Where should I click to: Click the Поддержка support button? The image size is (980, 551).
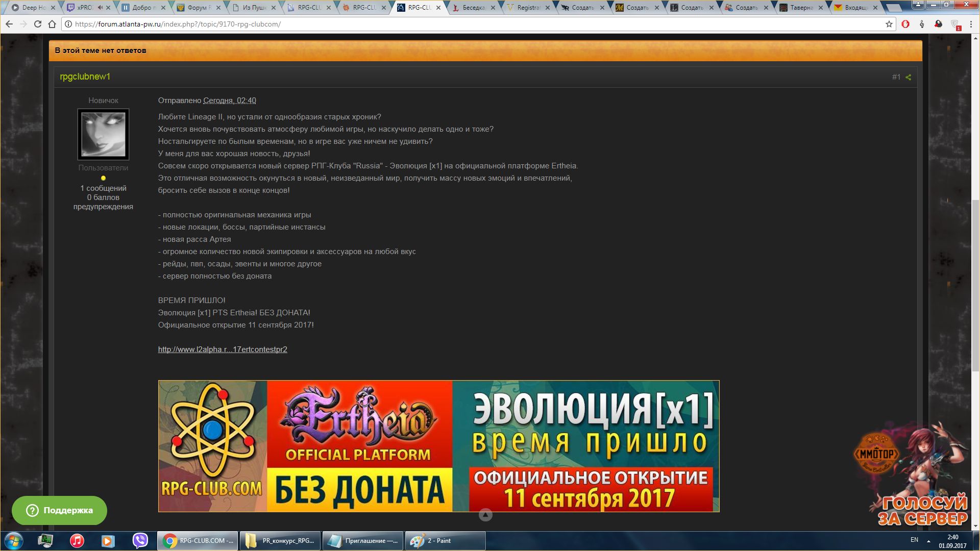59,510
